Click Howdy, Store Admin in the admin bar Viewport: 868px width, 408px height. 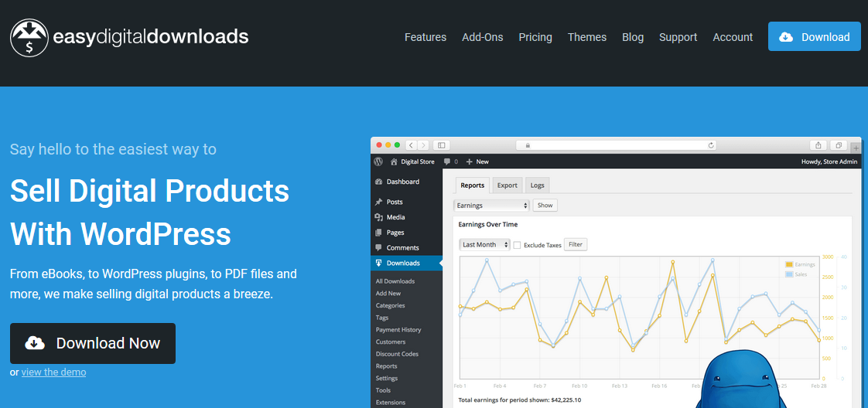tap(829, 161)
